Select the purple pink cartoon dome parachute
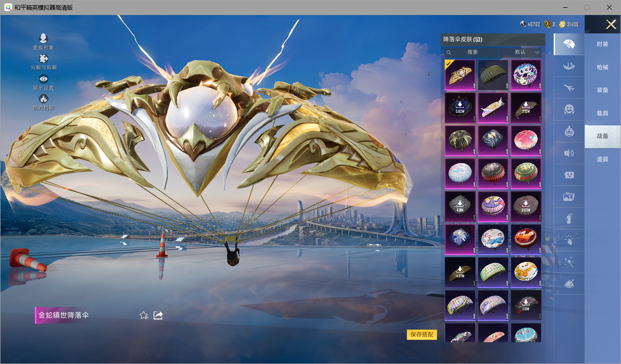This screenshot has height=364, width=621. 493,206
